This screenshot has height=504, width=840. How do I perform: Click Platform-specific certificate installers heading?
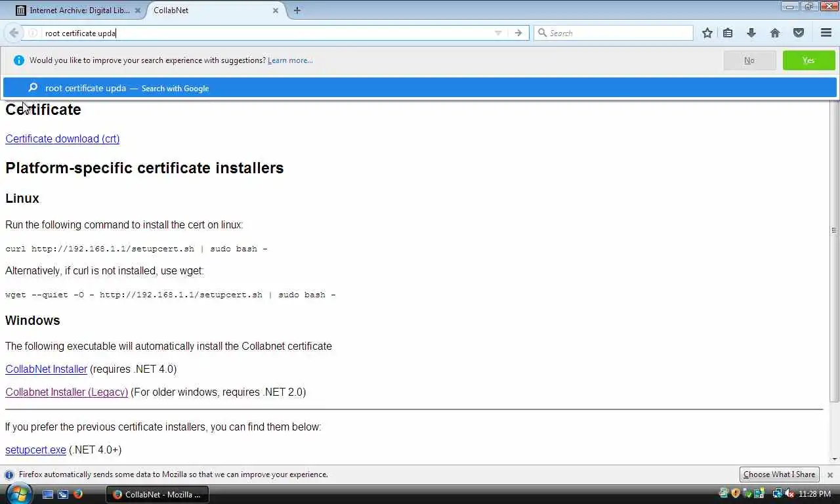pos(144,168)
